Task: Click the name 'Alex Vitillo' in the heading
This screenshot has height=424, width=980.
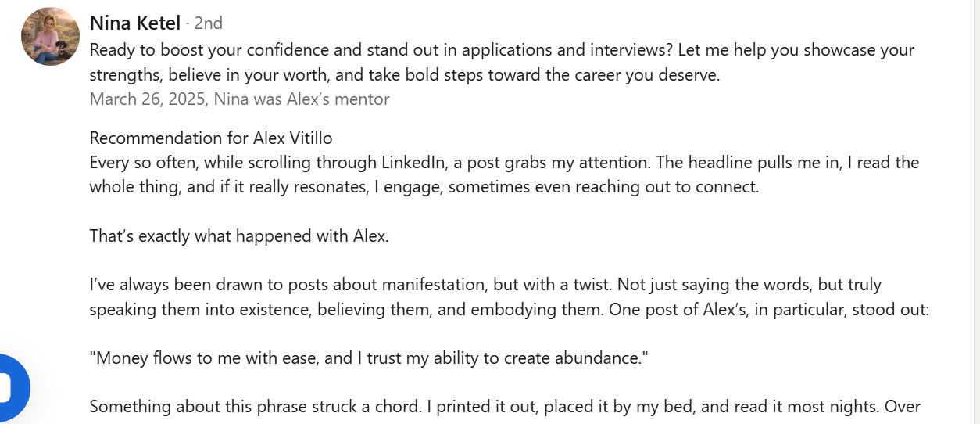Action: (x=293, y=138)
